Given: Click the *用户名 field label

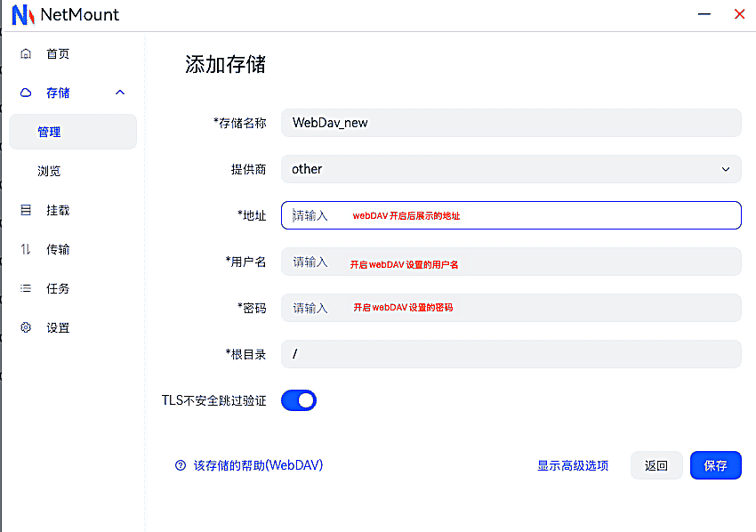Looking at the screenshot, I should point(245,262).
